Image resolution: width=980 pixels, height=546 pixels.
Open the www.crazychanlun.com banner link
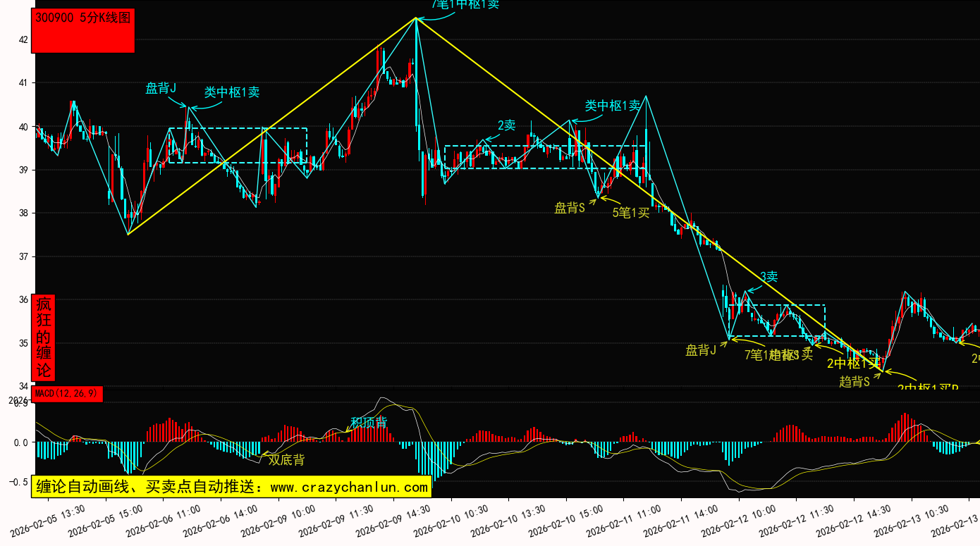(x=231, y=487)
